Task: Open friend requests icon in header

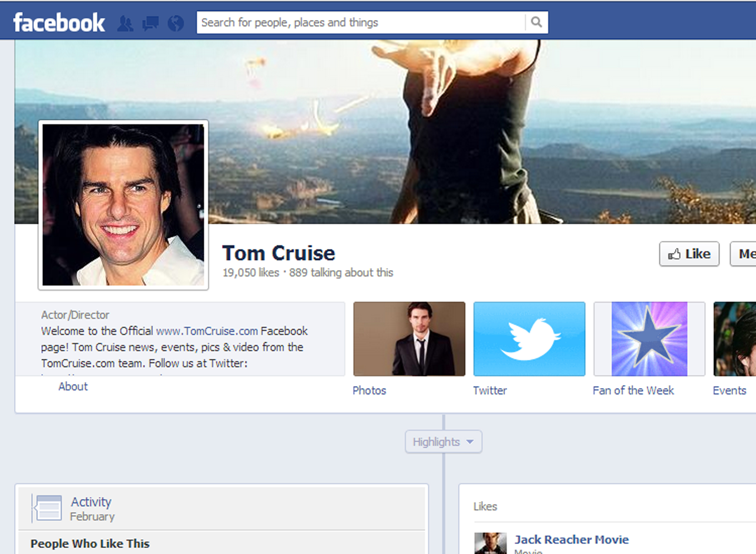Action: coord(125,23)
